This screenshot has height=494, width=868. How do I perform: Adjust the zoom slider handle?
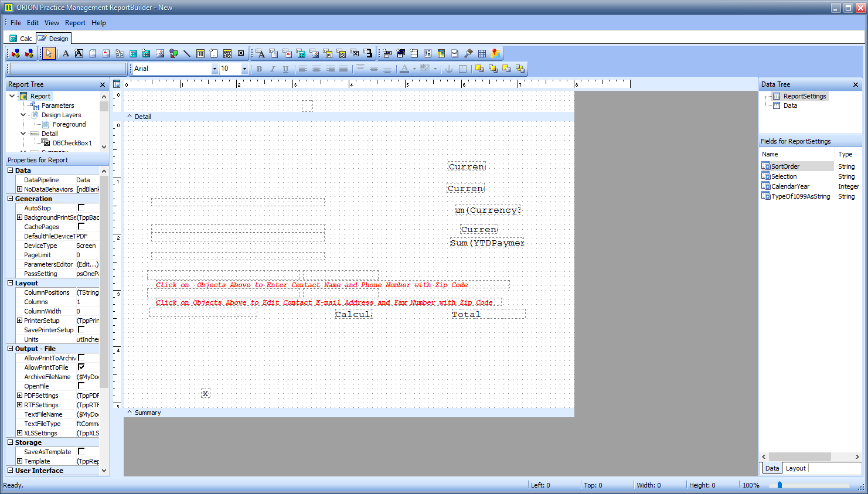point(780,485)
